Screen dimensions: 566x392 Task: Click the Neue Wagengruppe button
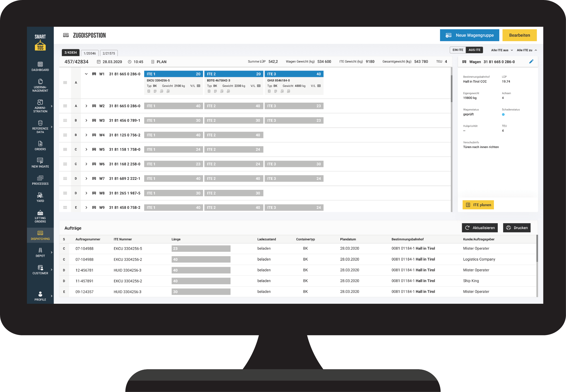point(469,35)
